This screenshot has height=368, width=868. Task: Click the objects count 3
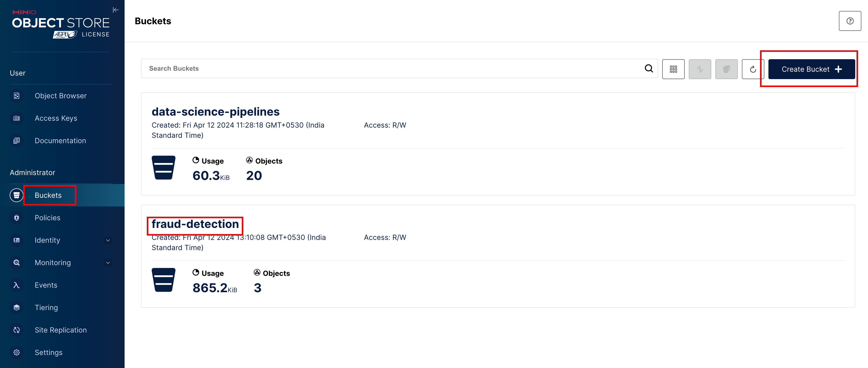tap(257, 288)
